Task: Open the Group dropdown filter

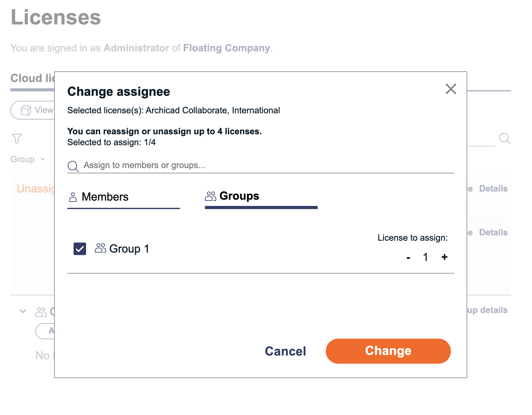Action: [28, 159]
